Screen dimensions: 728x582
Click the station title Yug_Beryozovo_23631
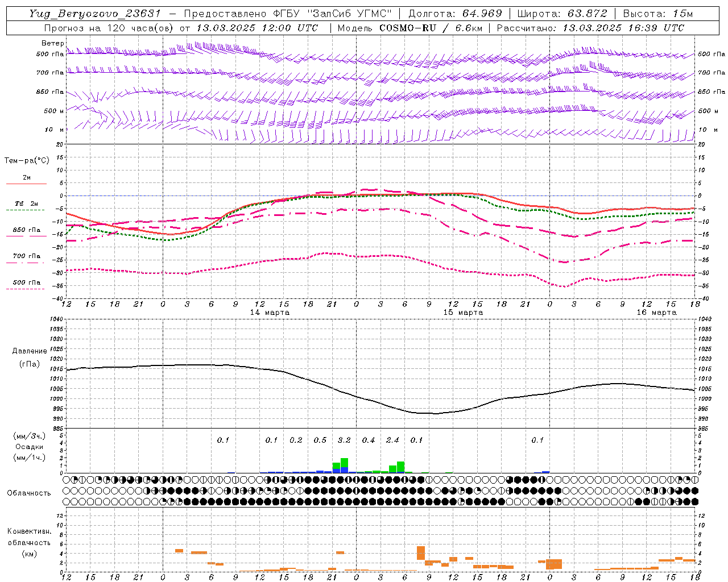(95, 14)
